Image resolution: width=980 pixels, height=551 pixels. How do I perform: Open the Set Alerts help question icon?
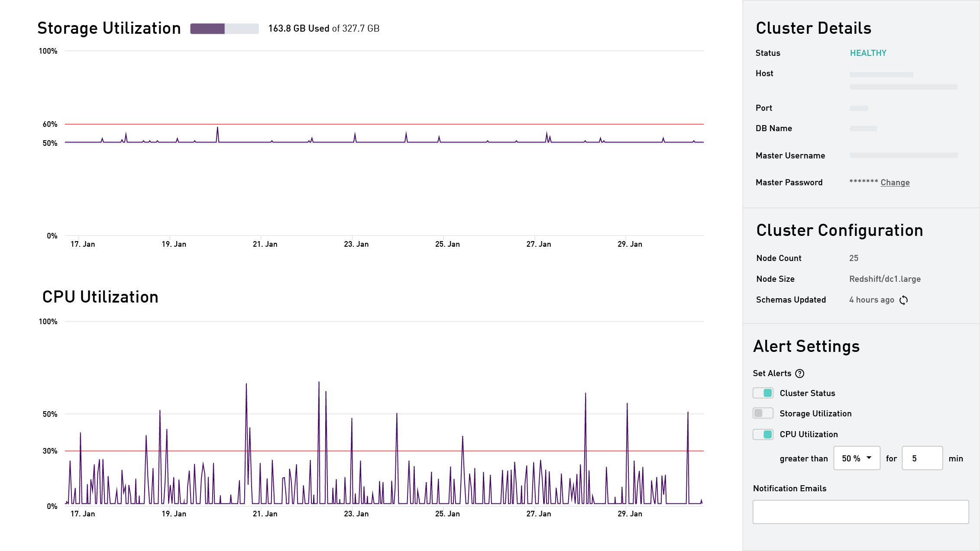[x=800, y=374]
